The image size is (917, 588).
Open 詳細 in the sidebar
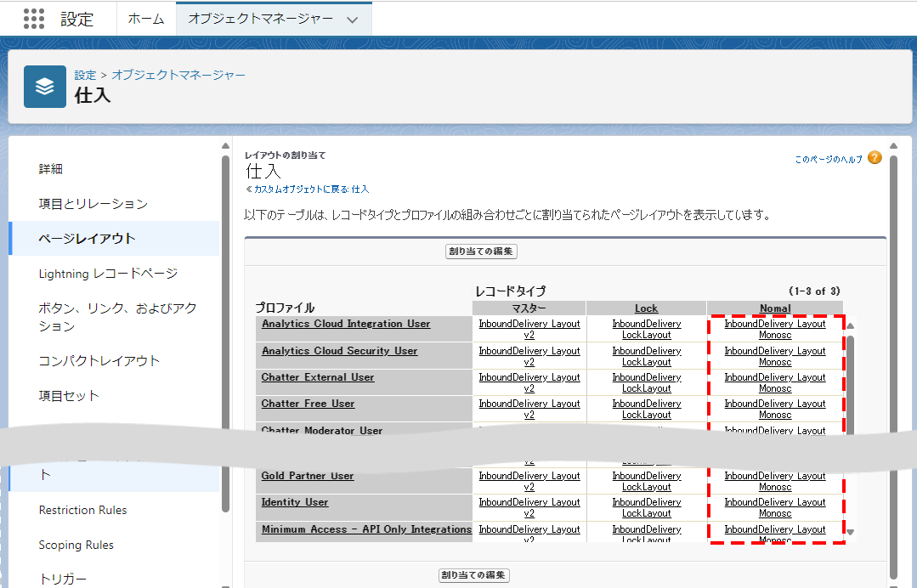click(x=51, y=169)
